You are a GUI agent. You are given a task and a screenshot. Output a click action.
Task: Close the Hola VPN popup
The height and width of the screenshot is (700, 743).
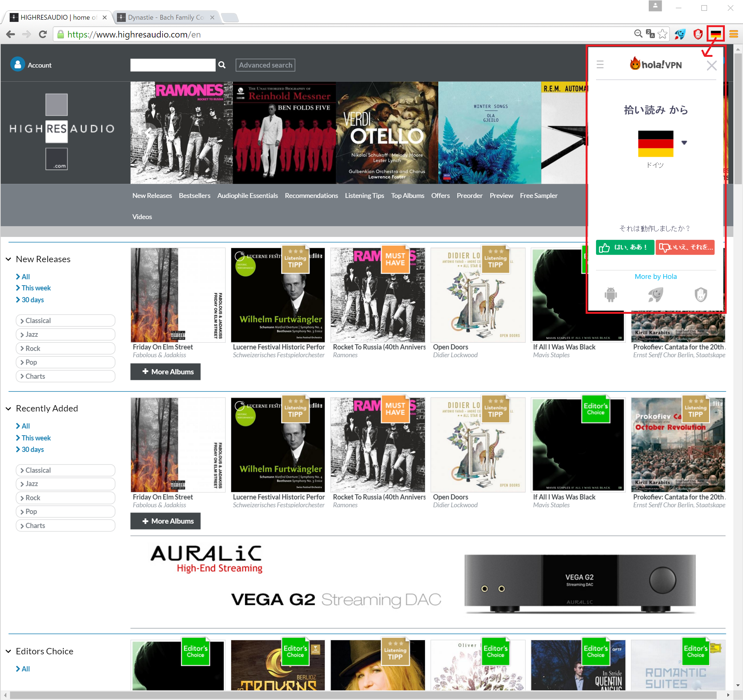(x=711, y=65)
